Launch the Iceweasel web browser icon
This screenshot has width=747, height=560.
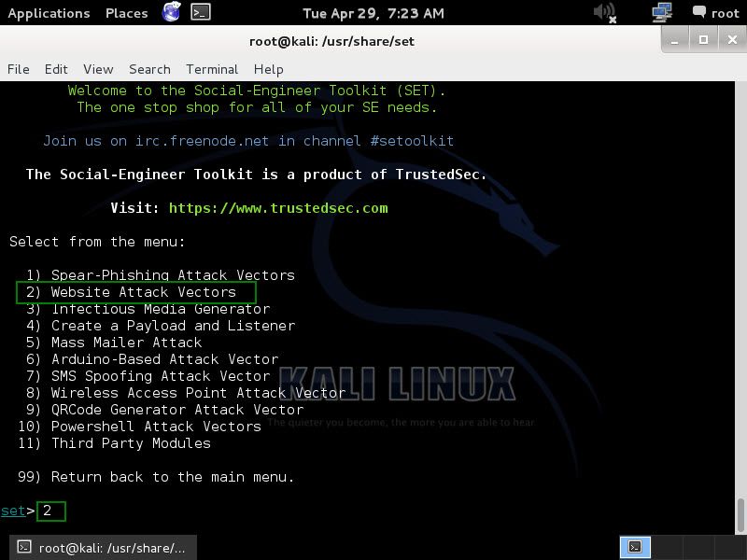171,12
